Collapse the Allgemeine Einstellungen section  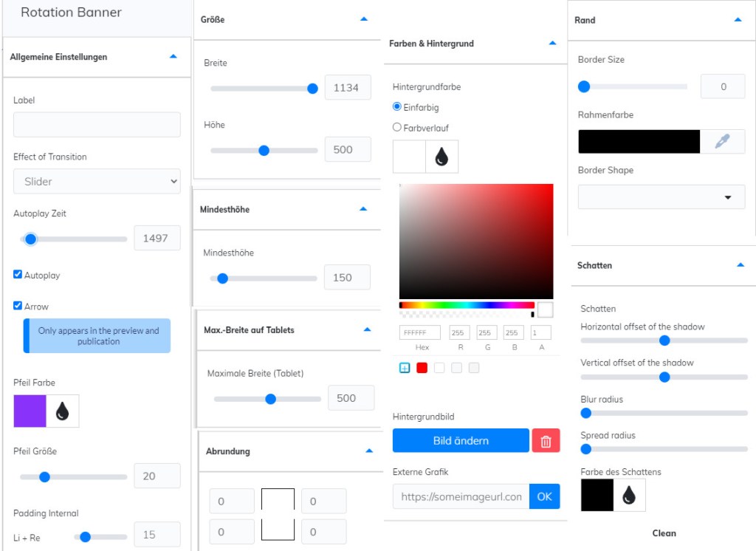point(173,57)
